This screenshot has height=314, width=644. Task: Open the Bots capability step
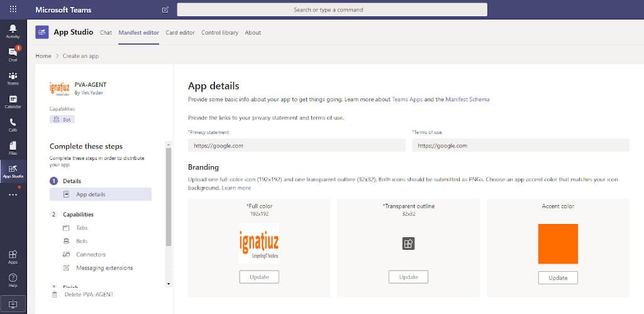point(81,241)
